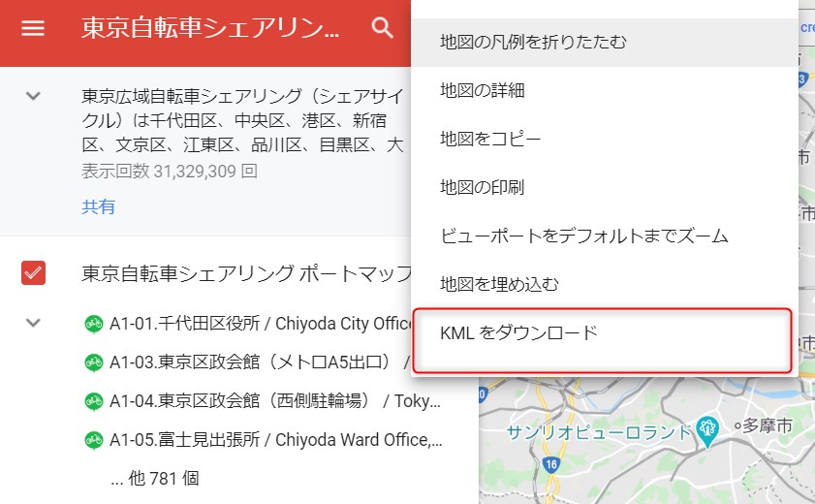Open the A1-01.千代田区役所 list entry

pos(262,324)
